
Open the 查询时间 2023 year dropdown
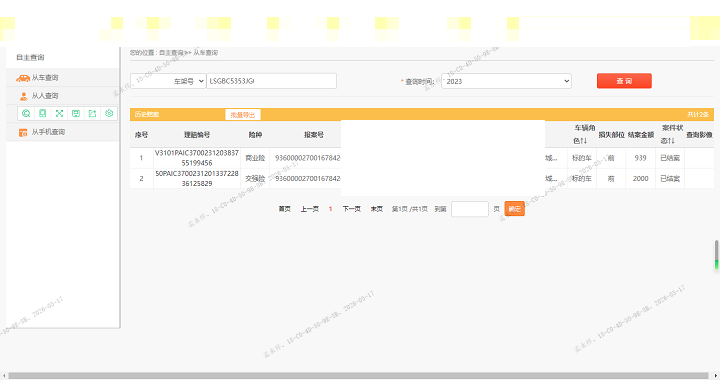point(506,81)
